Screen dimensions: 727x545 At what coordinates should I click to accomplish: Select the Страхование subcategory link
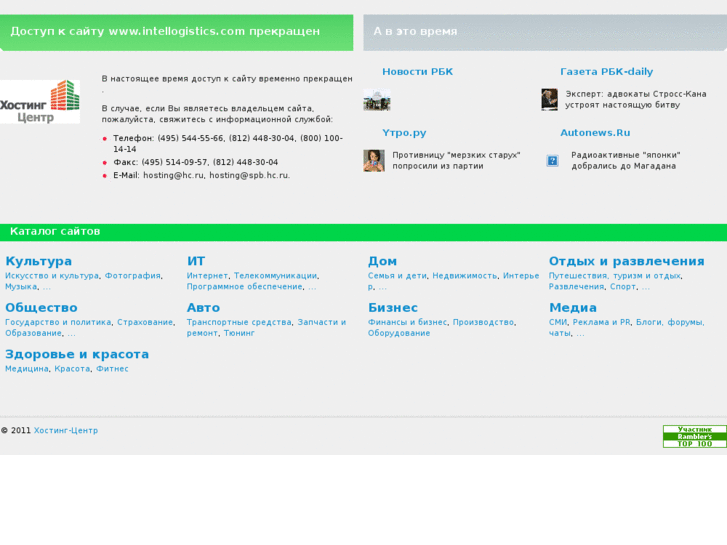pos(145,322)
